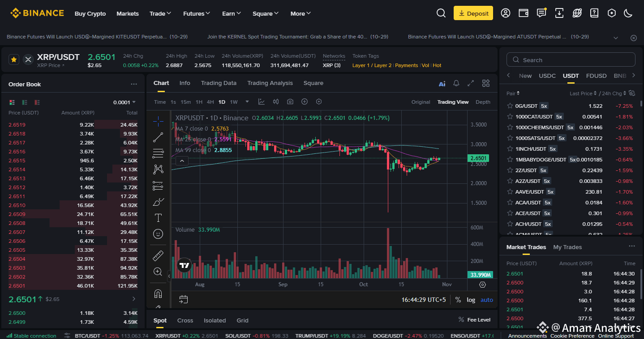Open user profile account icon
644x339 pixels.
[506, 13]
